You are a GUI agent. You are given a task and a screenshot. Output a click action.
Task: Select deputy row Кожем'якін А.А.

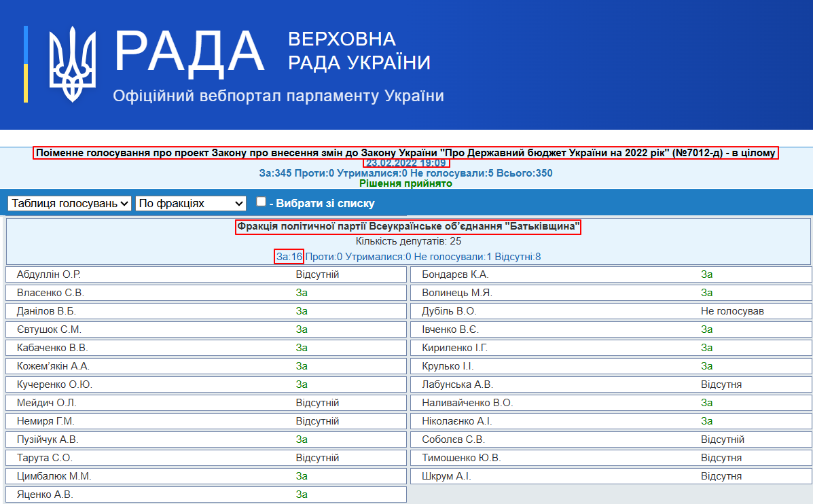tap(206, 366)
